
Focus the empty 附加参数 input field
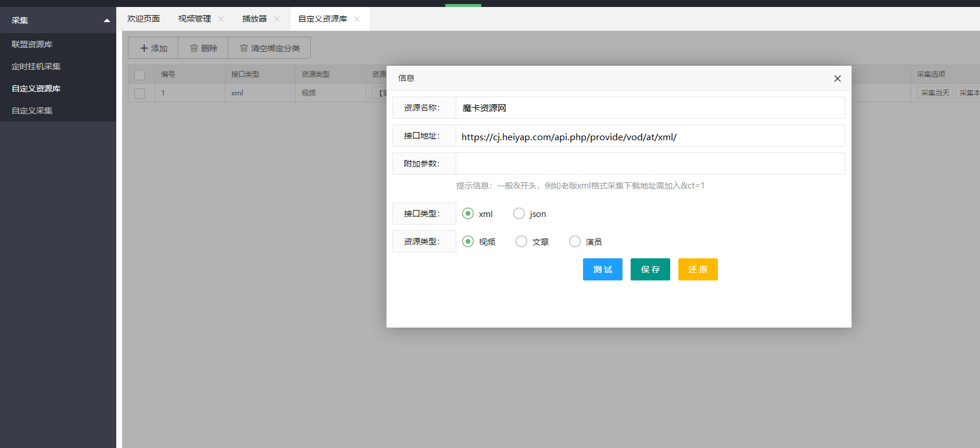tap(650, 163)
